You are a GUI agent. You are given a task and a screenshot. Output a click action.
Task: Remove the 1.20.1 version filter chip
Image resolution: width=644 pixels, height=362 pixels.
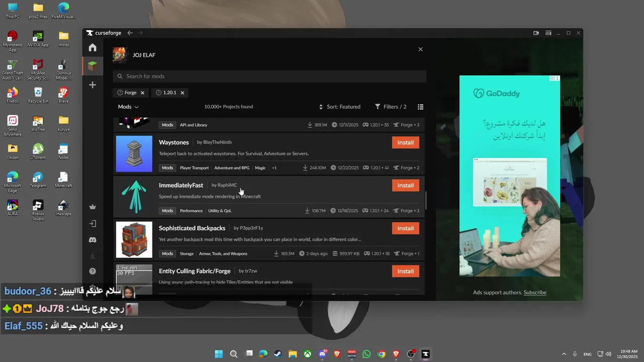pyautogui.click(x=182, y=93)
